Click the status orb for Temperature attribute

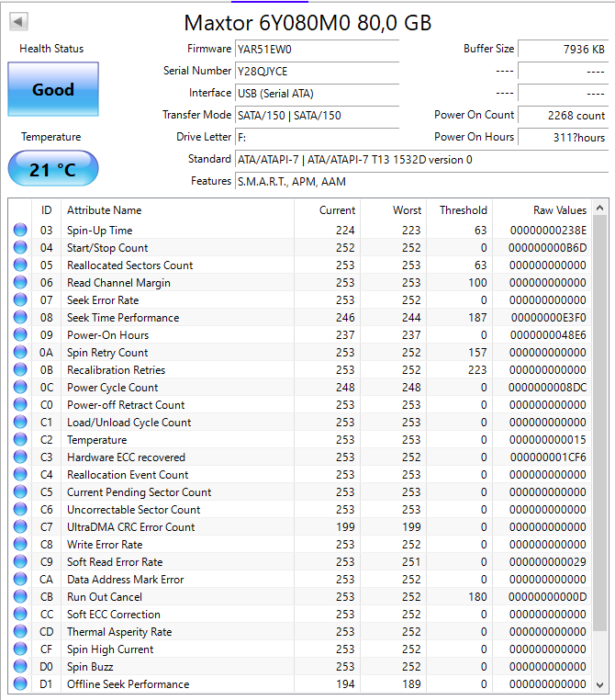[20, 440]
